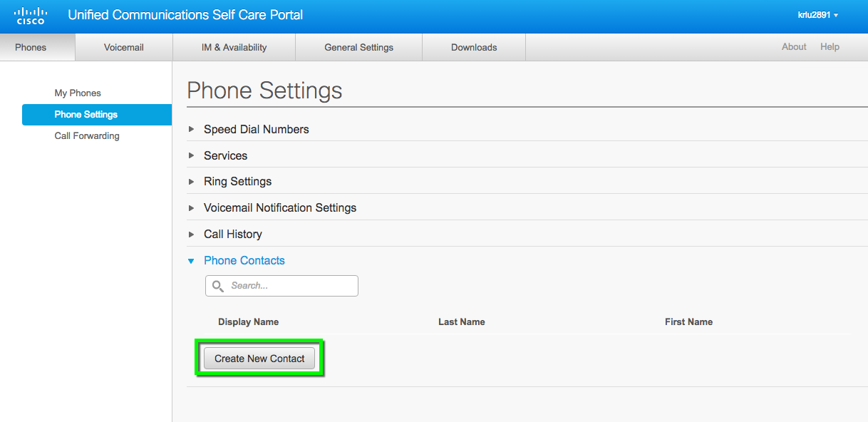Open the Downloads tab
The height and width of the screenshot is (422, 868).
pos(474,47)
